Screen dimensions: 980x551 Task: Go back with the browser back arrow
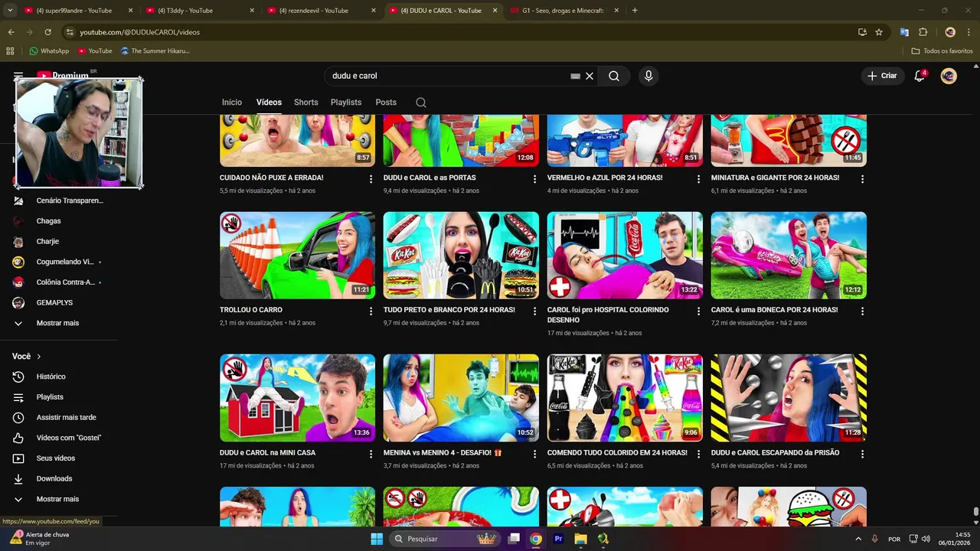pos(11,32)
